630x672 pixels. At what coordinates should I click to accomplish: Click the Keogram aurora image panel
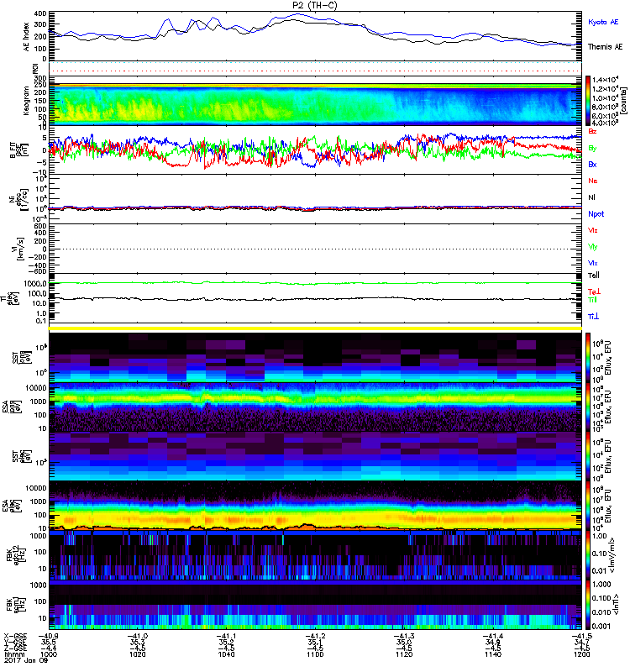pyautogui.click(x=315, y=103)
